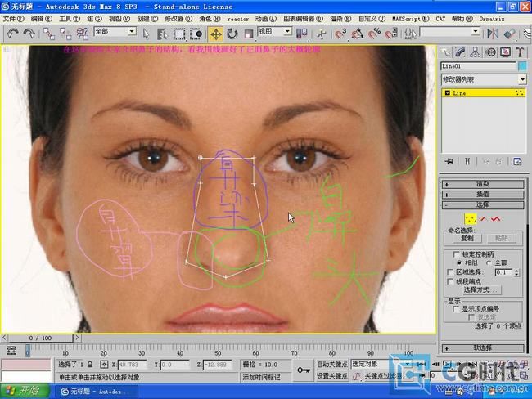The image size is (532, 399).
Task: Activate the Select and Scale tool
Action: [x=248, y=34]
